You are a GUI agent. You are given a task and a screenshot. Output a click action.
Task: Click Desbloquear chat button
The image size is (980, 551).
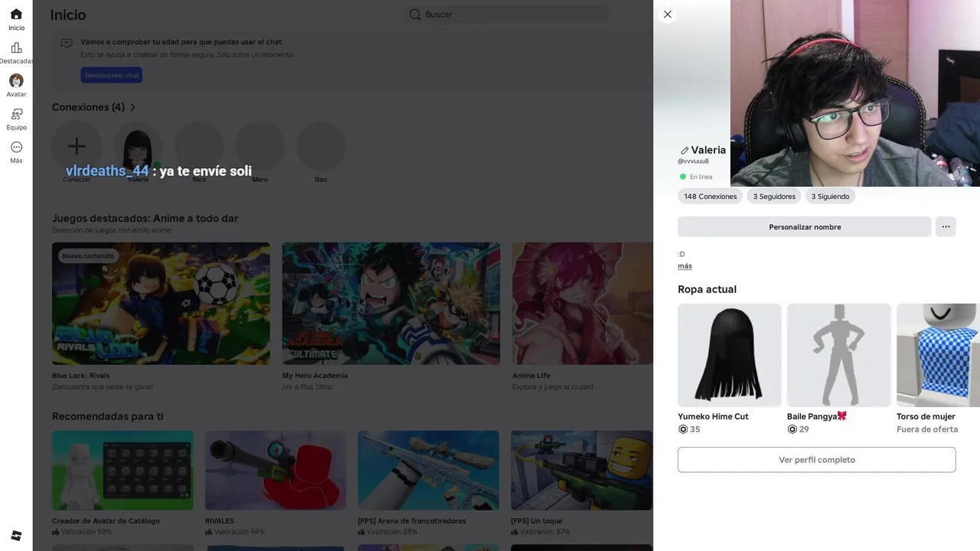tap(112, 75)
